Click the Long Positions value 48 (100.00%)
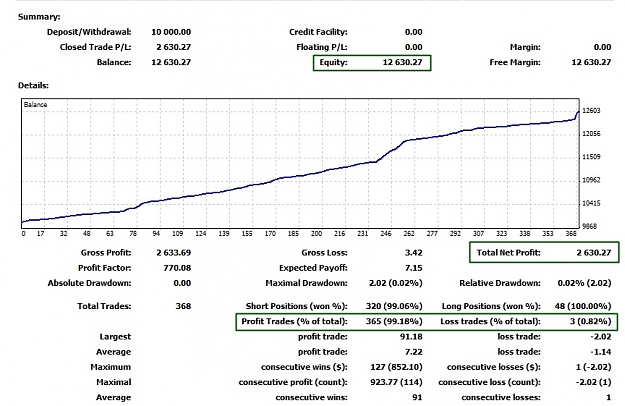The width and height of the screenshot is (625, 406). [x=582, y=306]
